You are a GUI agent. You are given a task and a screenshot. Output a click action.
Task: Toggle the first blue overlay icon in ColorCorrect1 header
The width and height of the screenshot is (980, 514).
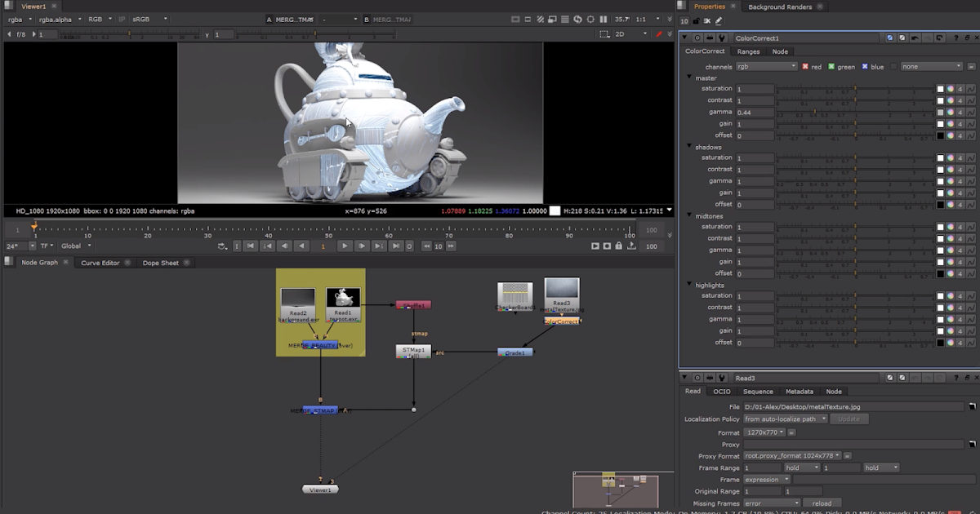(890, 38)
